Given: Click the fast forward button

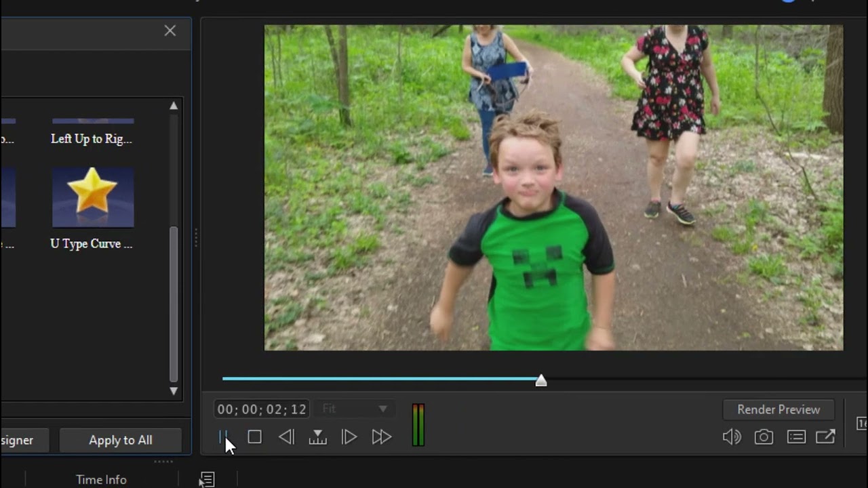Looking at the screenshot, I should click(x=381, y=437).
